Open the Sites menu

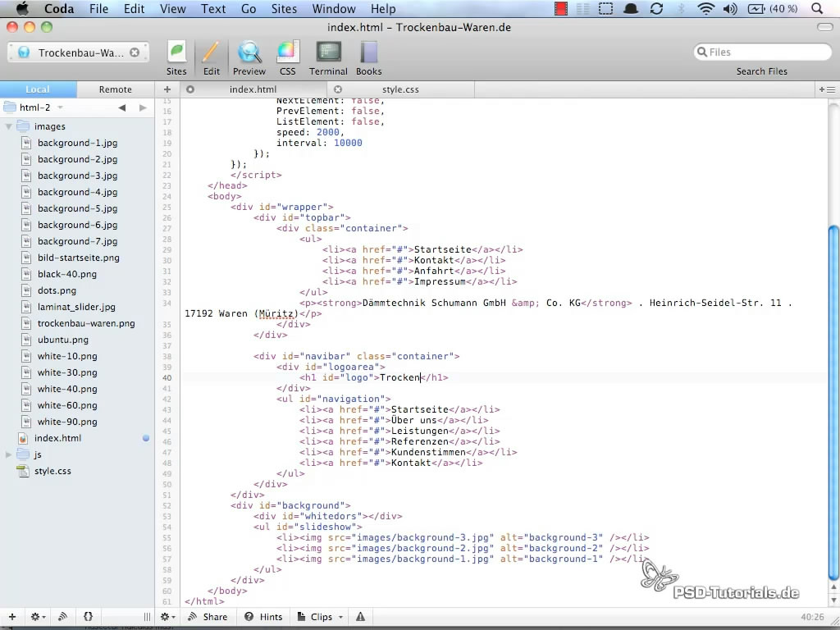point(284,8)
